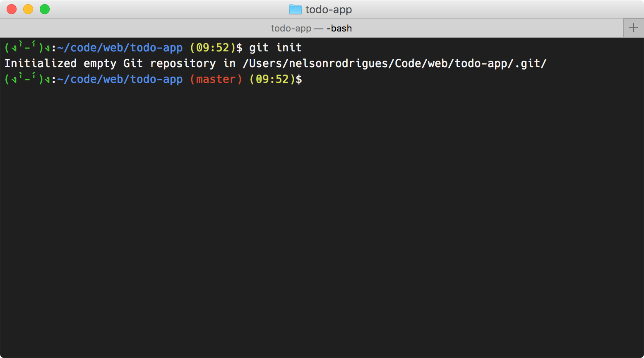
Task: Select the todo-app — -bash tab
Action: (x=312, y=28)
